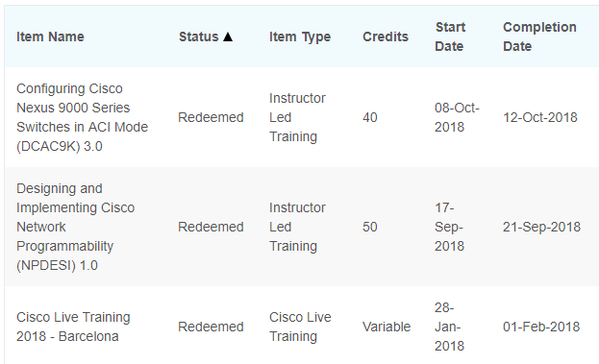599x364 pixels.
Task: Select the Configuring Cisco Nexus 9000 item name
Action: click(x=82, y=117)
